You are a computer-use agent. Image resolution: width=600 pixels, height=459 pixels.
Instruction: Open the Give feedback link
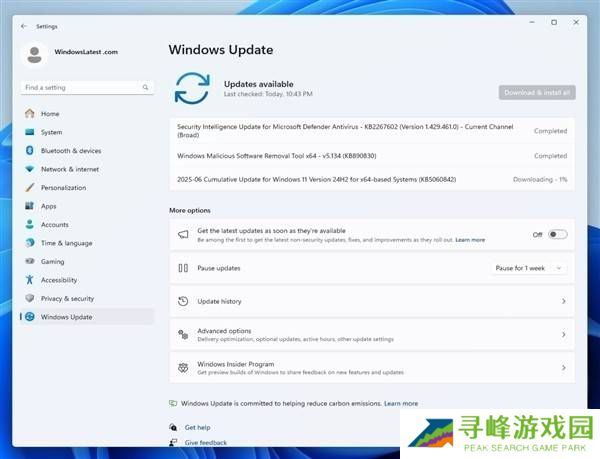tap(206, 443)
